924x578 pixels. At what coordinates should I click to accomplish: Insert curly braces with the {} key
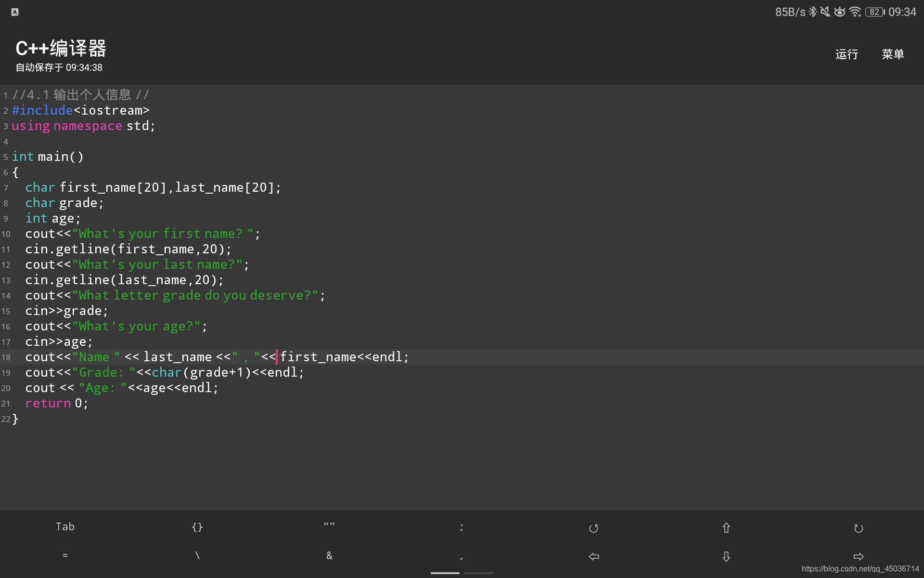[x=197, y=527]
